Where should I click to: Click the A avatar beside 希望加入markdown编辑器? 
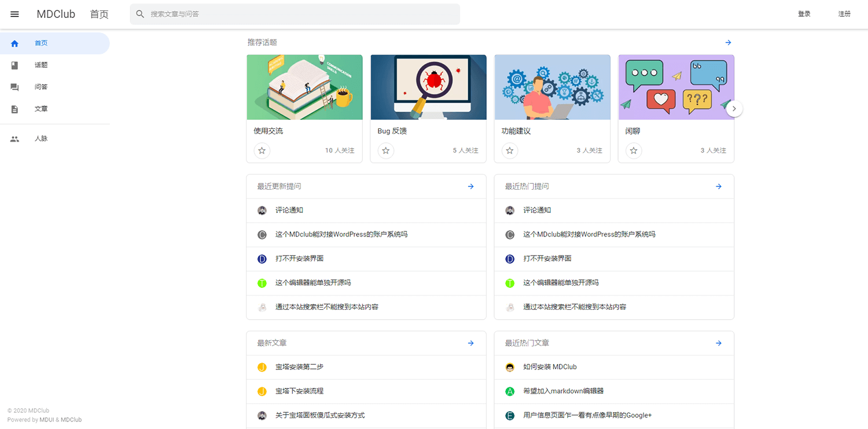(510, 391)
